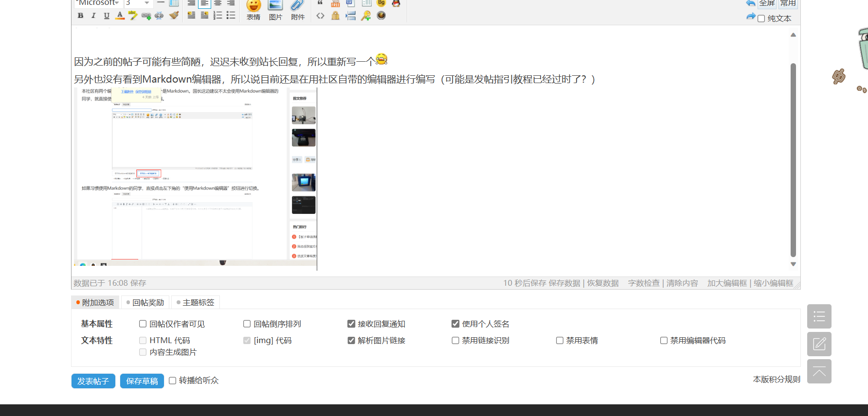
Task: Check 转播给听众 option
Action: (172, 381)
